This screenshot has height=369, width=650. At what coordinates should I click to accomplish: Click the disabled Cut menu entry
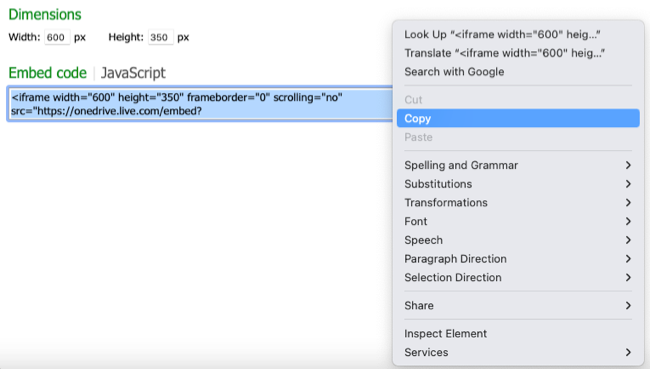pos(518,100)
